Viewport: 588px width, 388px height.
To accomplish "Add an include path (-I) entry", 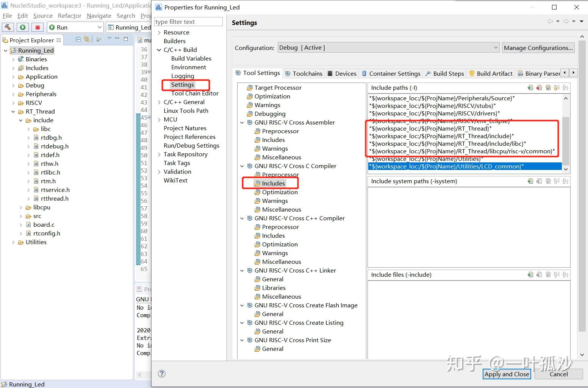I will coord(530,88).
